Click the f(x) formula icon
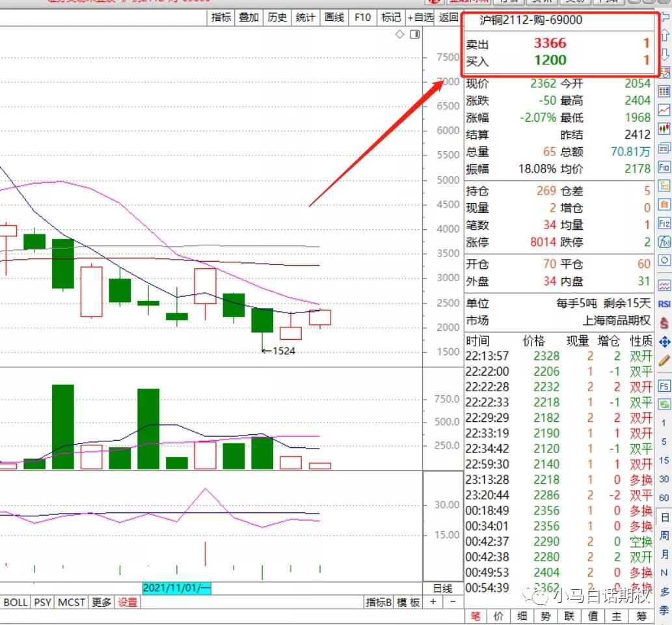The width and height of the screenshot is (672, 625). pos(664,242)
